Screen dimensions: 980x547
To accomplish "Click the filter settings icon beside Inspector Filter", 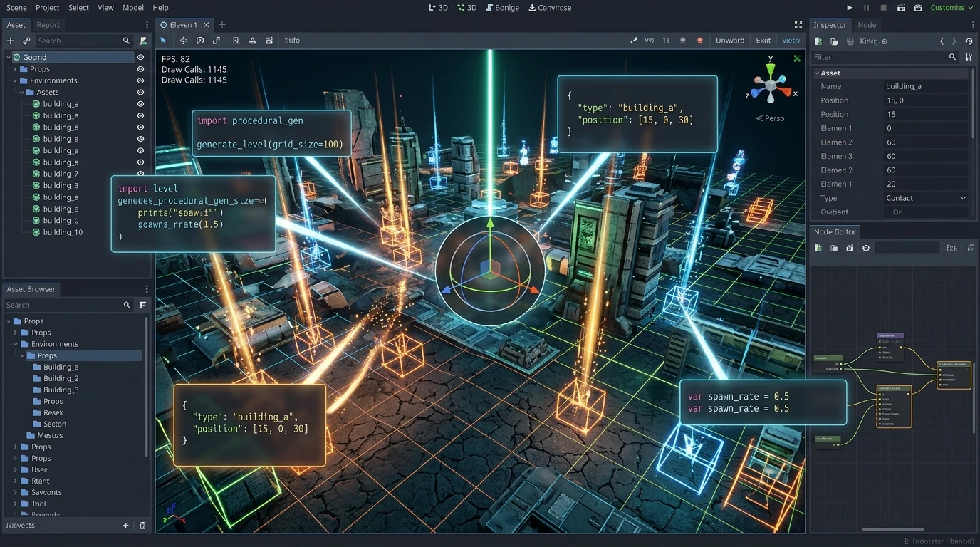I will click(969, 57).
